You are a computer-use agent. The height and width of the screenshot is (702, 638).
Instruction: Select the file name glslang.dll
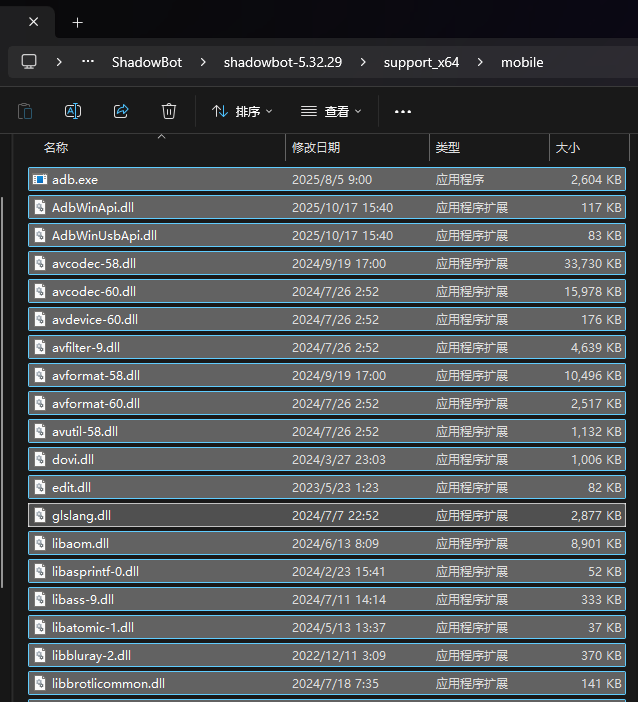(81, 515)
